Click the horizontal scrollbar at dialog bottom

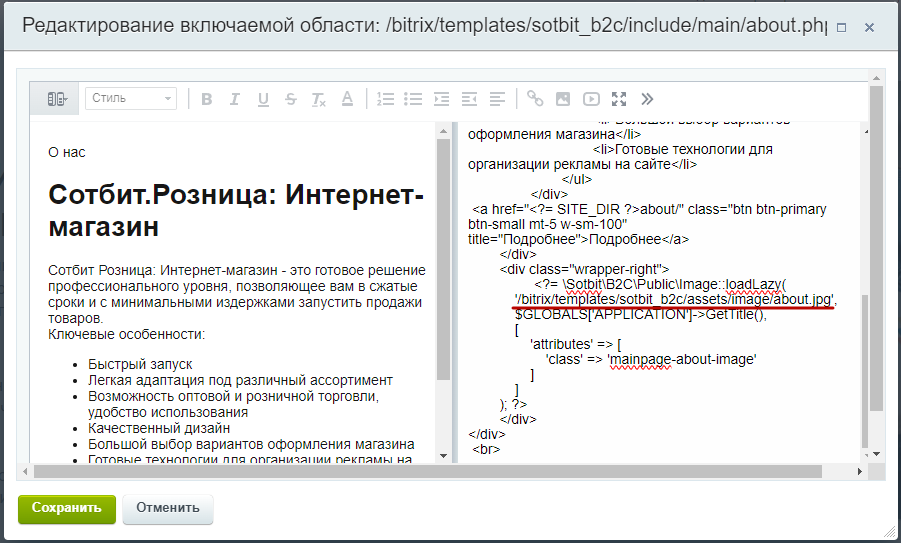(x=428, y=472)
